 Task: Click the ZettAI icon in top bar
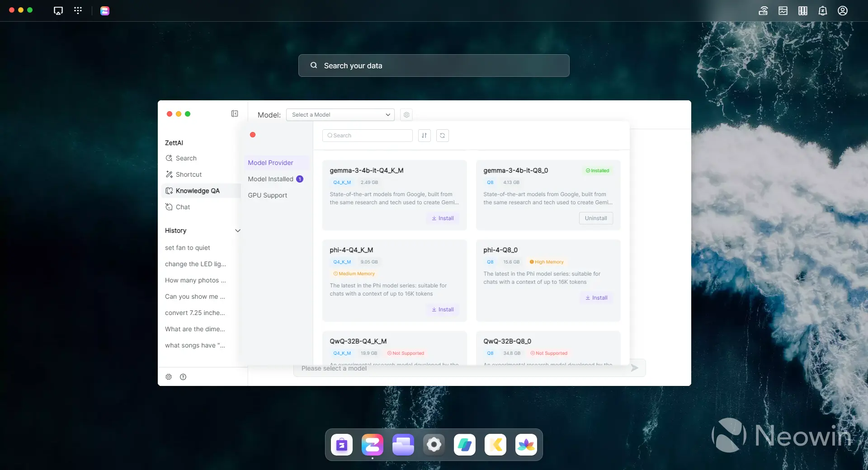click(105, 10)
